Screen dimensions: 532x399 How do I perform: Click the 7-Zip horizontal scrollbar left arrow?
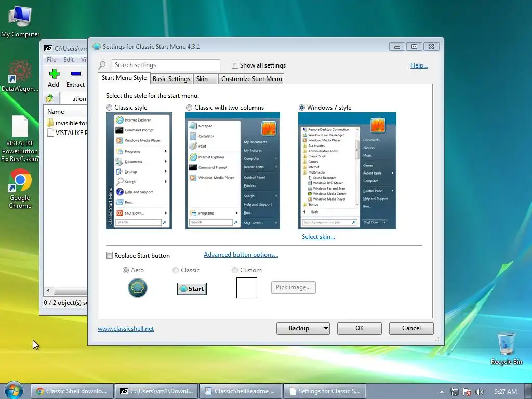point(48,290)
